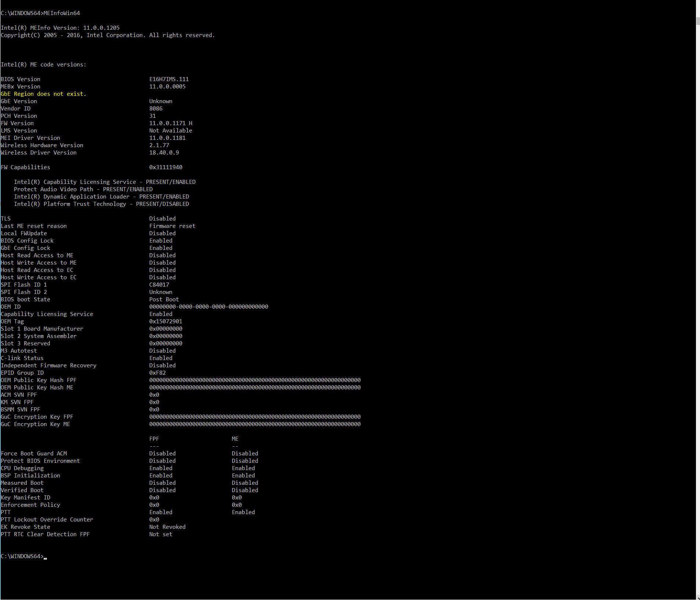Click 'GuC Encryption Key ME' label

[x=35, y=424]
